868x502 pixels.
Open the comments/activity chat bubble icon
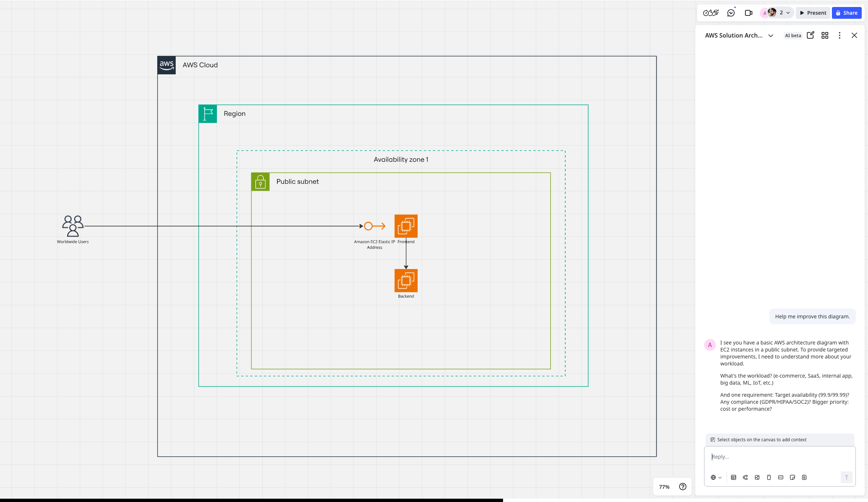click(x=731, y=13)
